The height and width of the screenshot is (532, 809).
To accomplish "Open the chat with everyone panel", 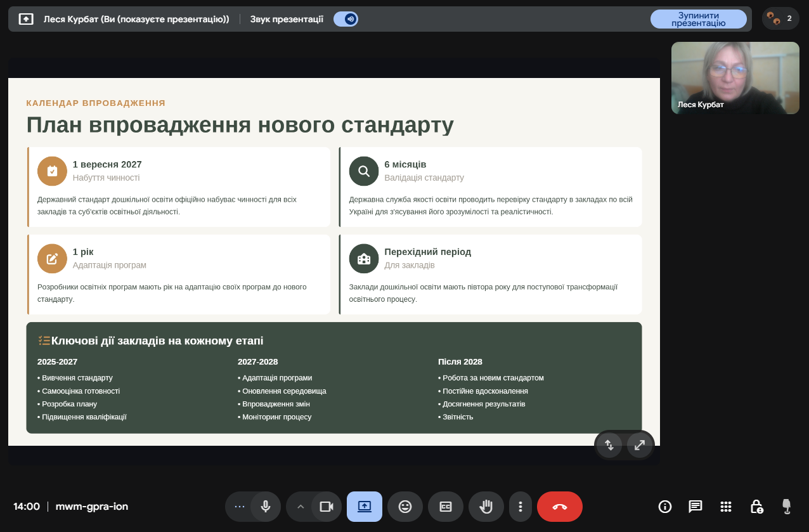I will (696, 507).
